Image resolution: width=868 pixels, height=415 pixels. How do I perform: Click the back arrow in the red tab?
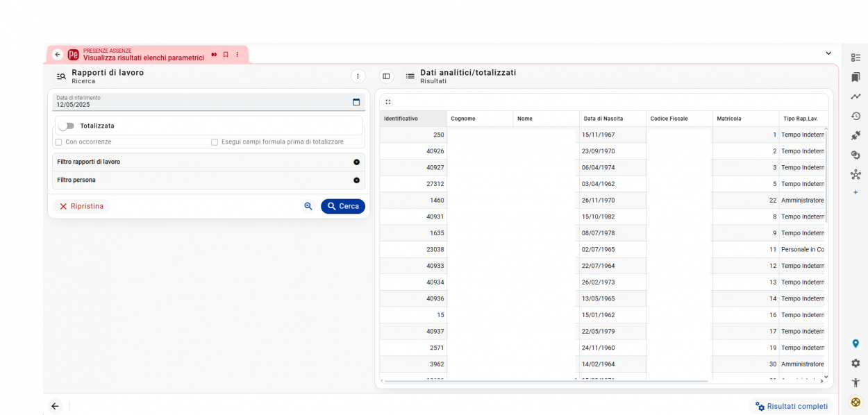[58, 55]
